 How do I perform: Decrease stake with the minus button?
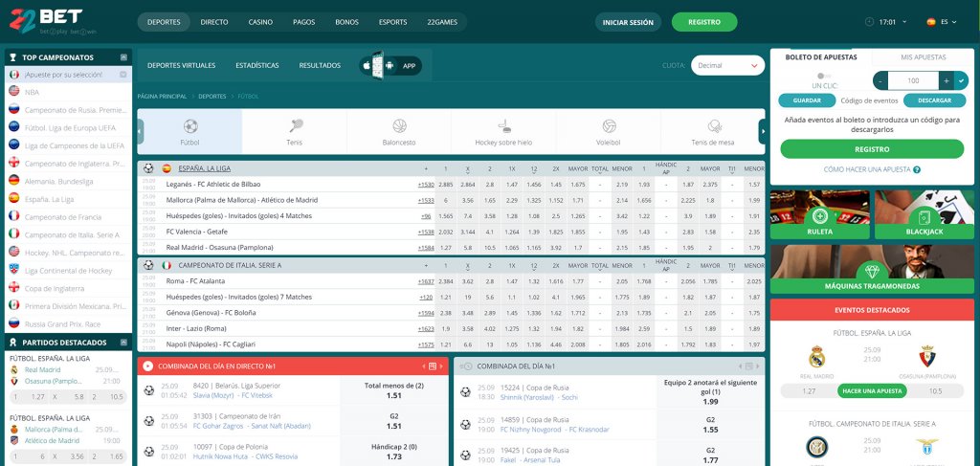[x=880, y=80]
